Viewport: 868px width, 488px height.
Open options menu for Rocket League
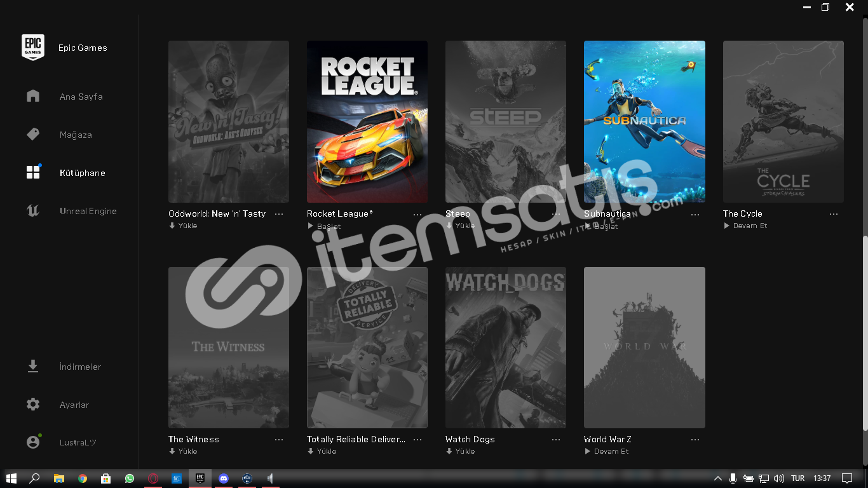(417, 214)
